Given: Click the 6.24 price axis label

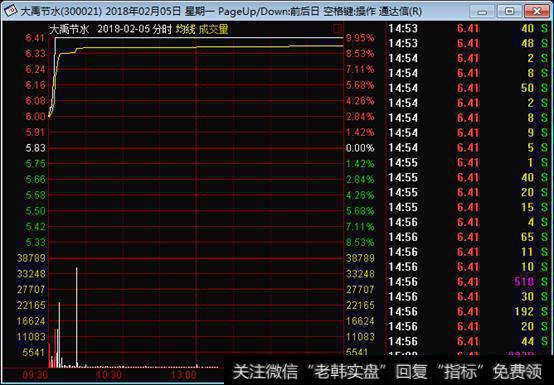Looking at the screenshot, I should pyautogui.click(x=36, y=69).
